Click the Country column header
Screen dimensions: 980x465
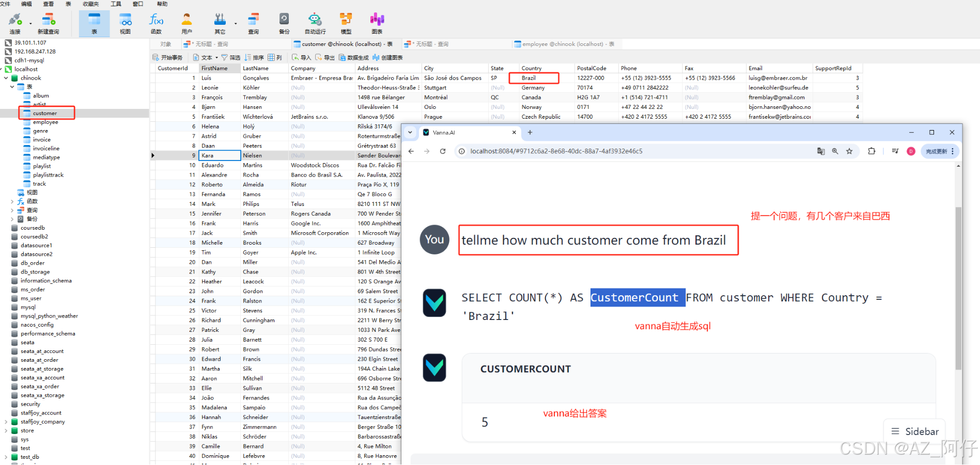[x=547, y=68]
